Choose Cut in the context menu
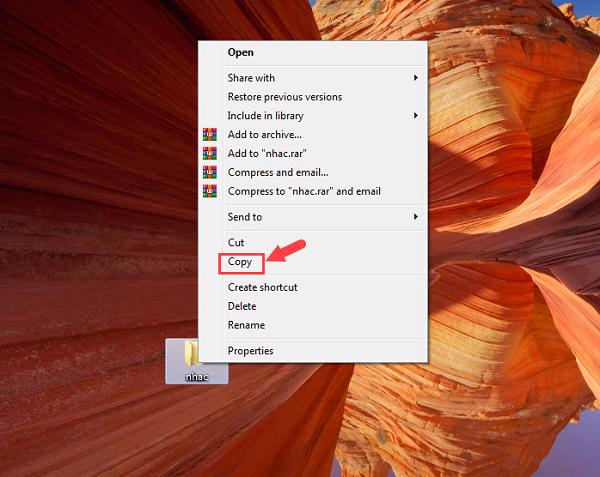The width and height of the screenshot is (600, 477). coord(236,243)
